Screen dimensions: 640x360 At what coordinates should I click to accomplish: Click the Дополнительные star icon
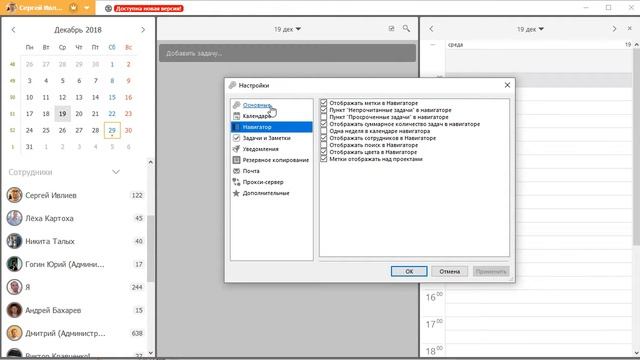[236, 193]
